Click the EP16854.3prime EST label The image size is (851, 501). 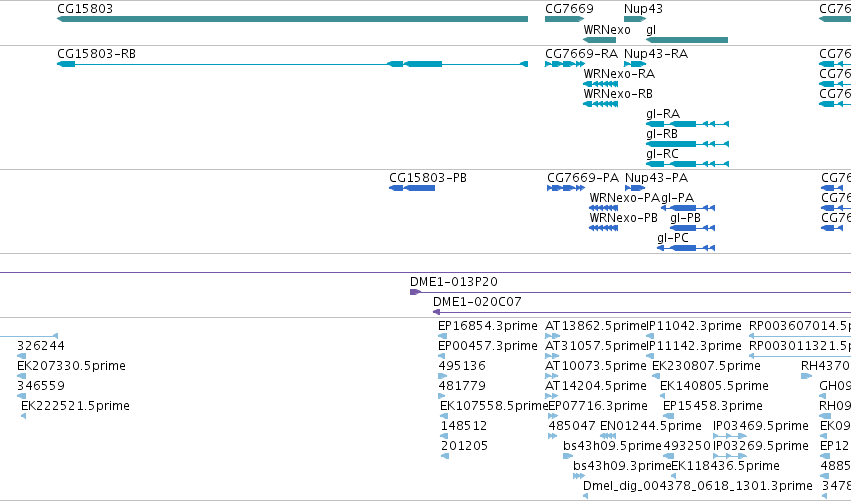[488, 326]
